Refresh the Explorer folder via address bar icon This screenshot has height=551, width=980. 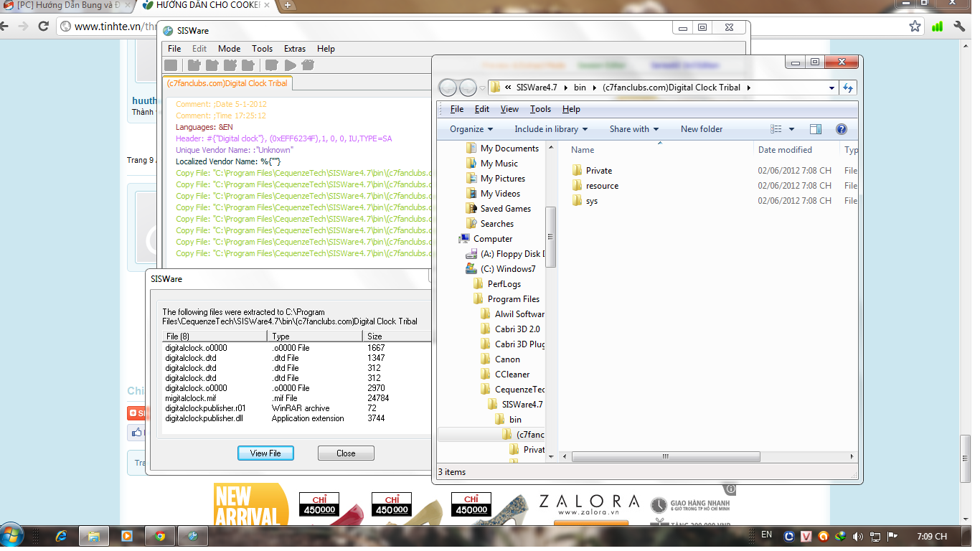pos(848,88)
